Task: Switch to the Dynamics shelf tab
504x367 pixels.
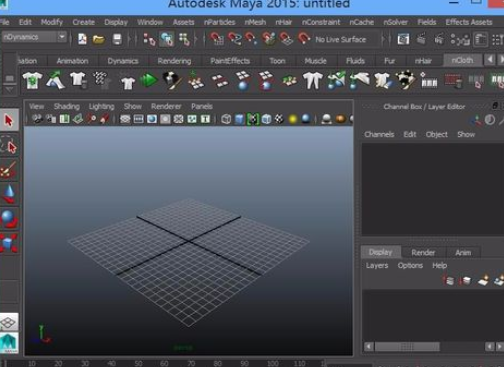Action: (123, 61)
